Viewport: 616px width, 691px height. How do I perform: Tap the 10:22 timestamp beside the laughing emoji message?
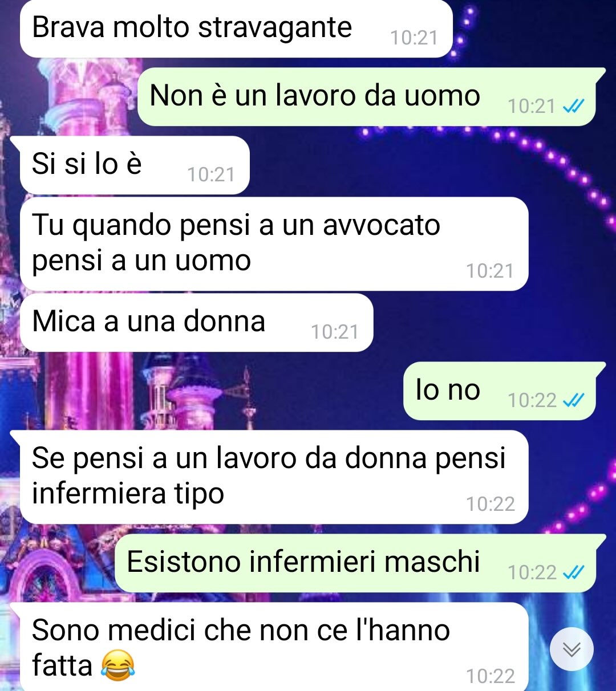pyautogui.click(x=491, y=676)
